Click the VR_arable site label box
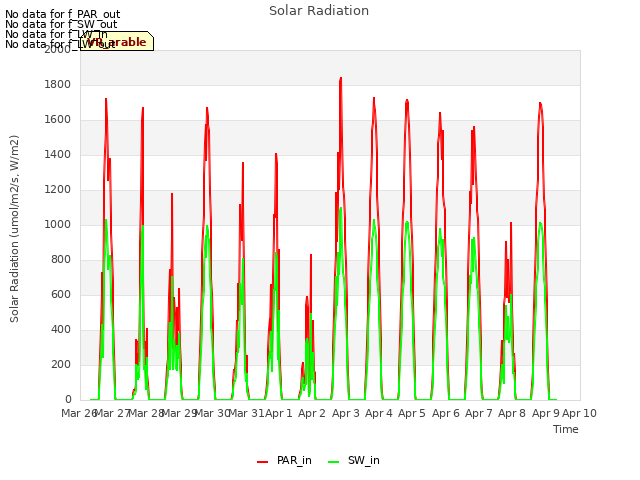 (117, 41)
